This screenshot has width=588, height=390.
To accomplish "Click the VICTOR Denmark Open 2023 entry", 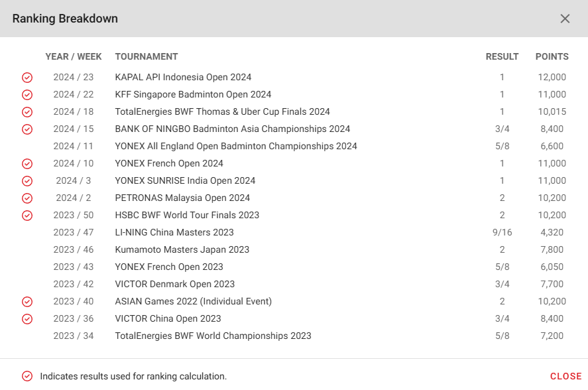I will point(175,284).
